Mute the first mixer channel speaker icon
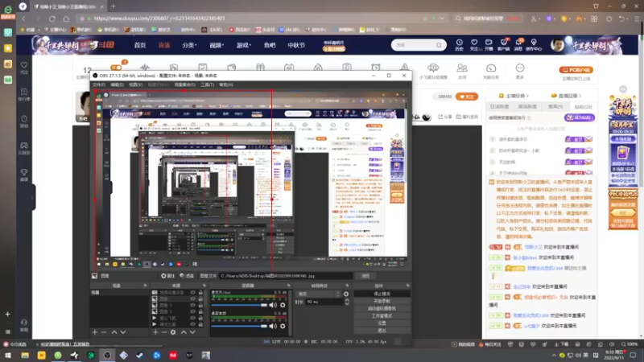644x362 pixels. pos(273,305)
